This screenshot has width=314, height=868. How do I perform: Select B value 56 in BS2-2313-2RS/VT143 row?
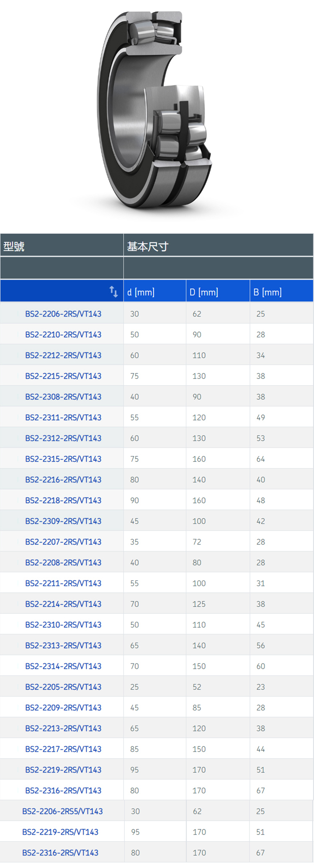click(261, 646)
